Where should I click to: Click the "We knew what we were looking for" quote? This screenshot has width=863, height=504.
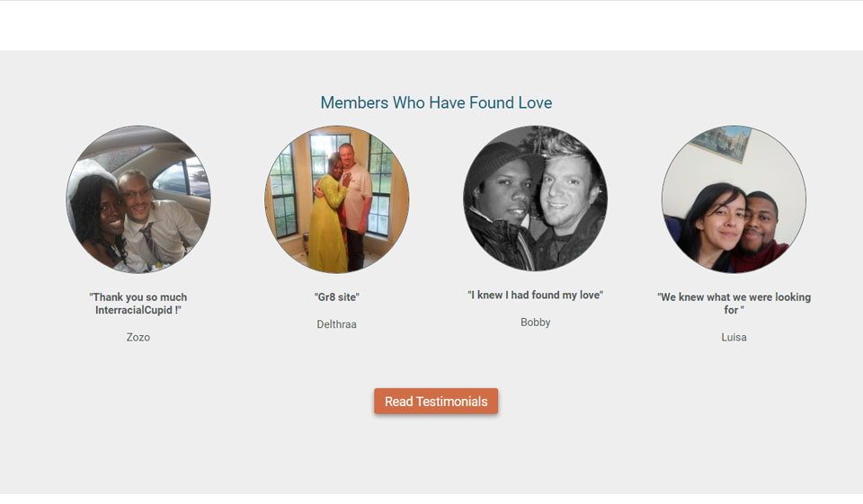coord(734,304)
